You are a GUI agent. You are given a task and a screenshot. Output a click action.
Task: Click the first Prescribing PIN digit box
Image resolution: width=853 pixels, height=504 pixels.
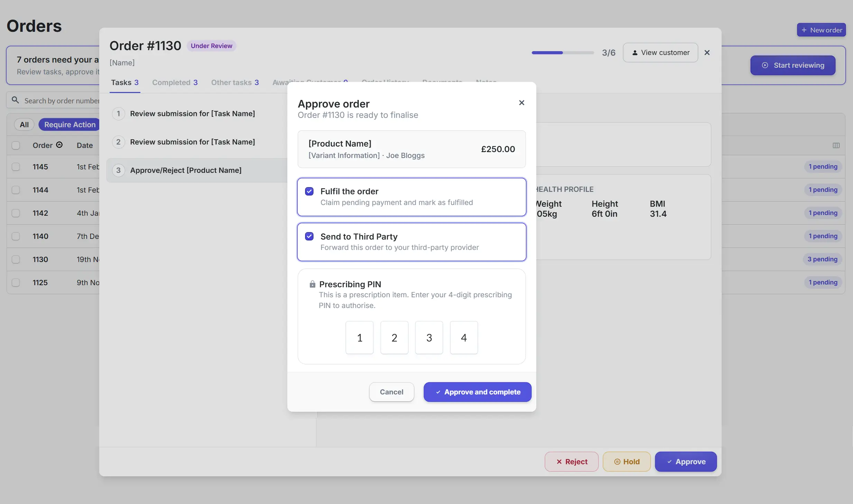(x=359, y=338)
